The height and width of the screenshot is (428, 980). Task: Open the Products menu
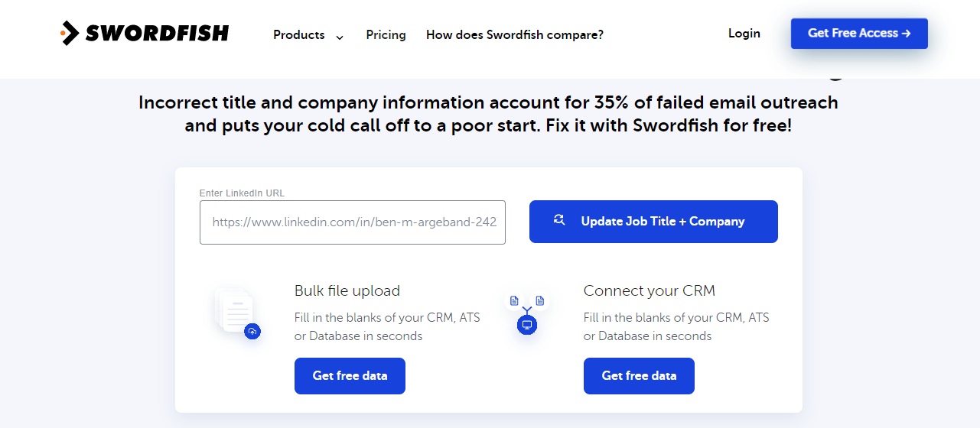(299, 35)
